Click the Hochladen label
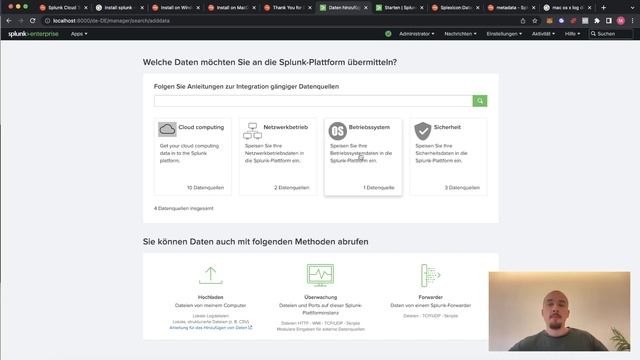The width and height of the screenshot is (640, 360). (x=211, y=297)
